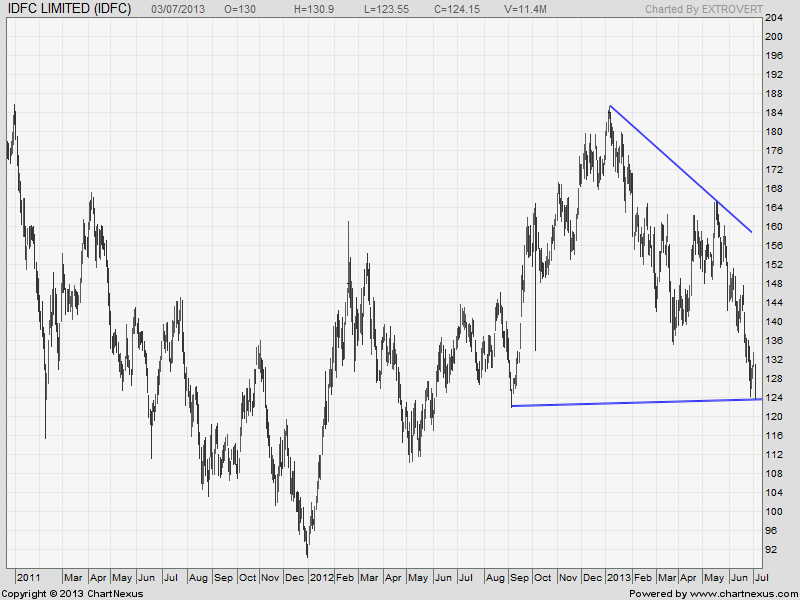Click the IDFC LIMITED (IDFC) chart title
The width and height of the screenshot is (800, 600).
[68, 9]
